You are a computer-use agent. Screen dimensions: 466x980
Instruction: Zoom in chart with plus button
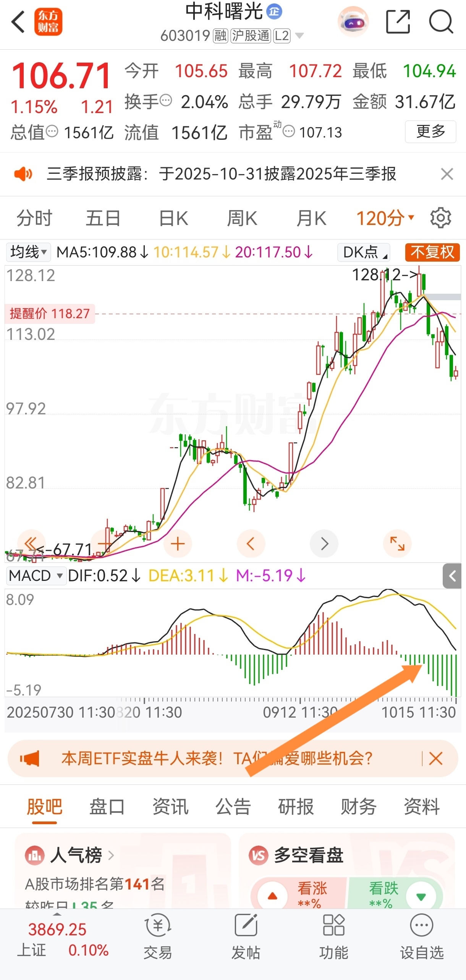tap(178, 543)
